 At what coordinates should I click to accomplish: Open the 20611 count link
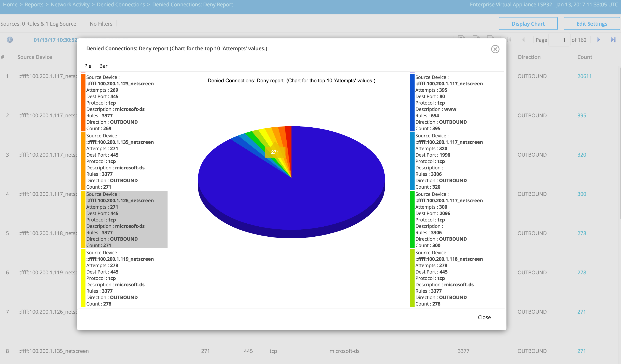[584, 76]
